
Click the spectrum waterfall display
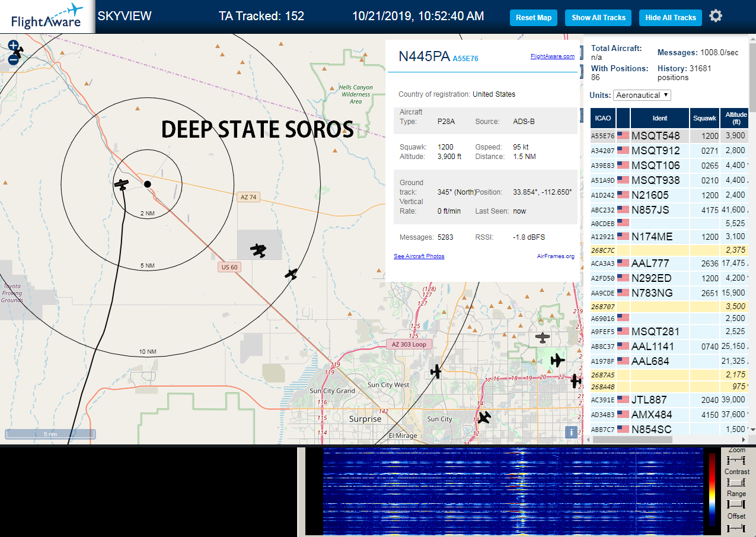(513, 492)
